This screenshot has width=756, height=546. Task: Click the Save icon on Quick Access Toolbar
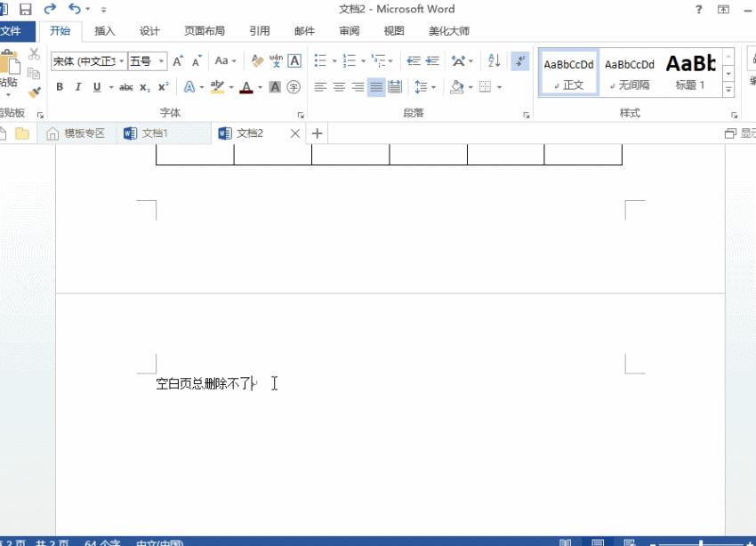coord(24,8)
